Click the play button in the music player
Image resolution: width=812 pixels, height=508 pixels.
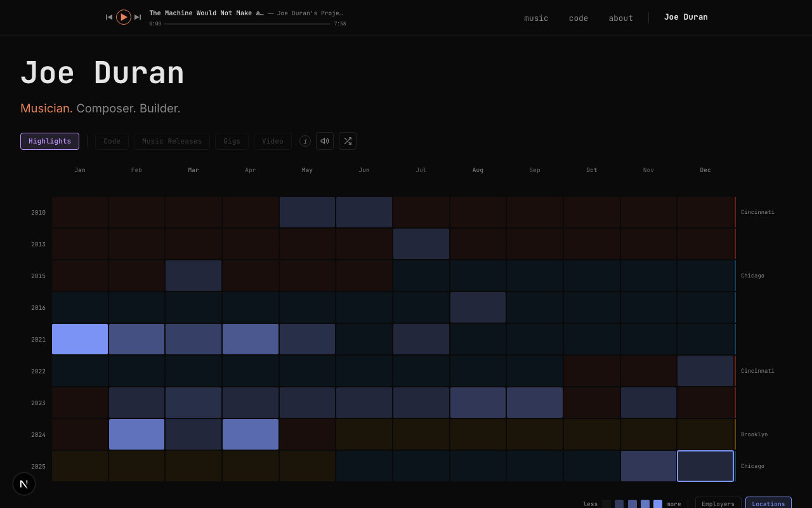(124, 17)
